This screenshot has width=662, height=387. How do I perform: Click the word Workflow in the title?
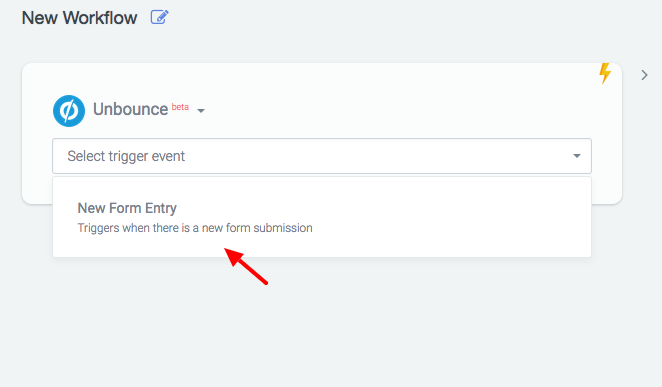[100, 18]
